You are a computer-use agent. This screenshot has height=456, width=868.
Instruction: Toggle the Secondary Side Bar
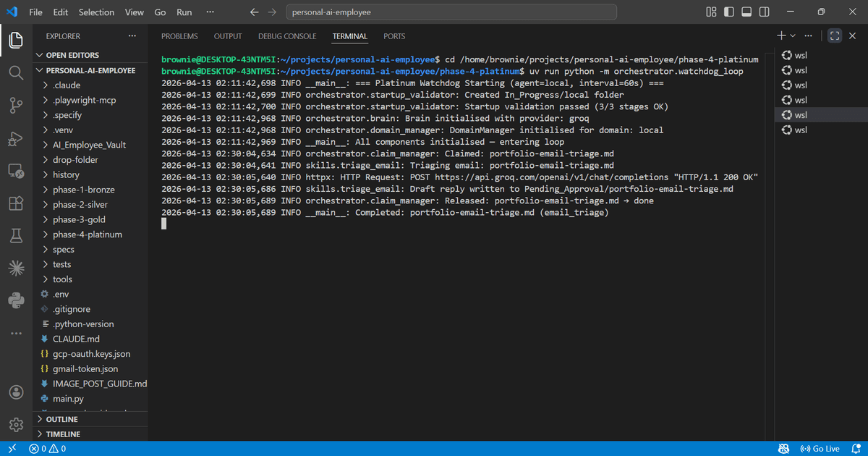[x=764, y=12]
